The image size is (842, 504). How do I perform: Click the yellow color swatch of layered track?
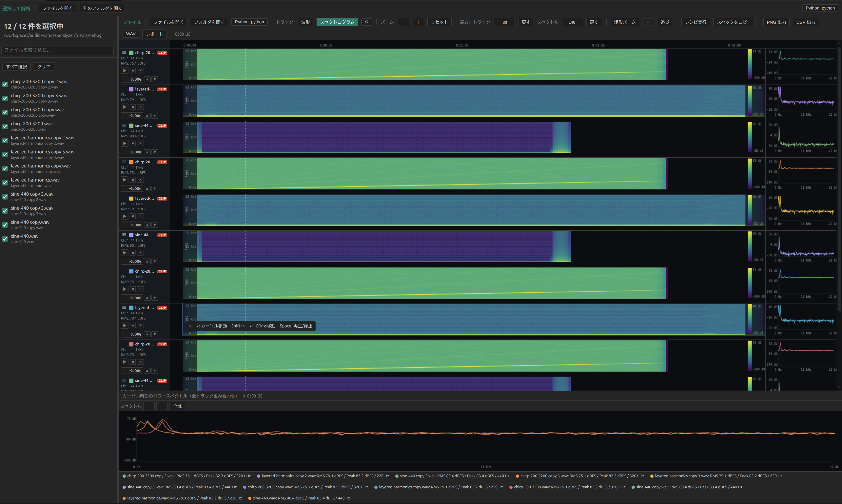click(131, 198)
